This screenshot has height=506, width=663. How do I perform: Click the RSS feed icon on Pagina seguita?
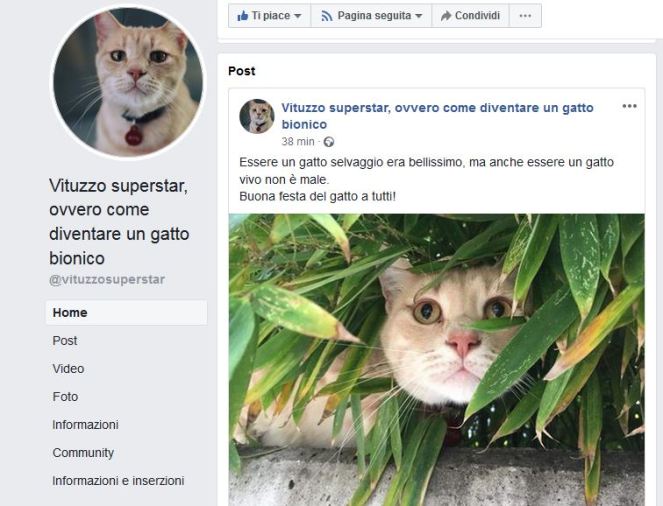[326, 16]
